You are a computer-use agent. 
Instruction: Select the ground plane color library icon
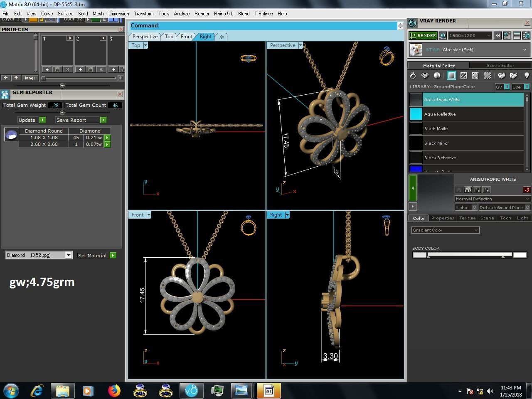[451, 76]
